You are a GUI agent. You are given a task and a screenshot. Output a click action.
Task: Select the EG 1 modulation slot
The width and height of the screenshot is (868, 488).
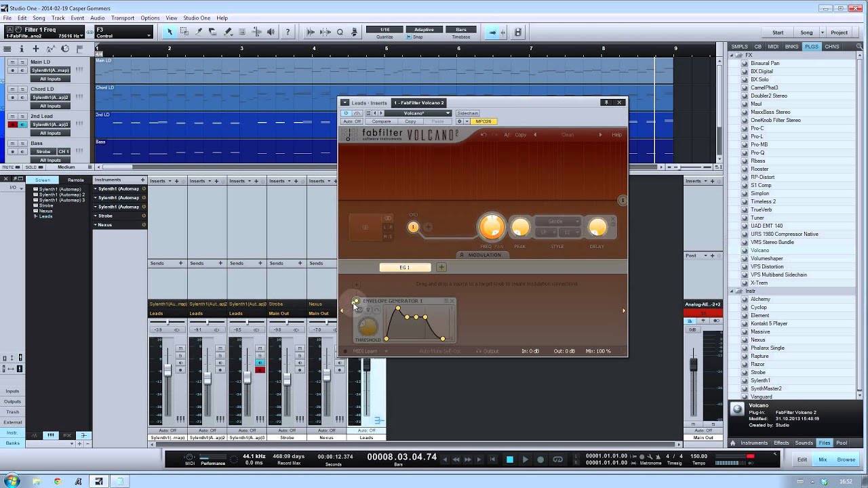(x=405, y=268)
